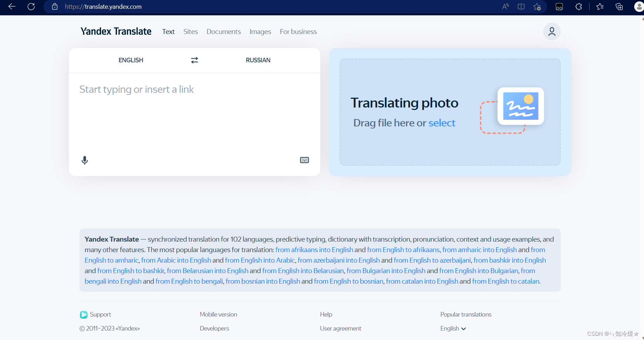Open 'from English to azerbaijani' link
644x340 pixels.
point(432,260)
